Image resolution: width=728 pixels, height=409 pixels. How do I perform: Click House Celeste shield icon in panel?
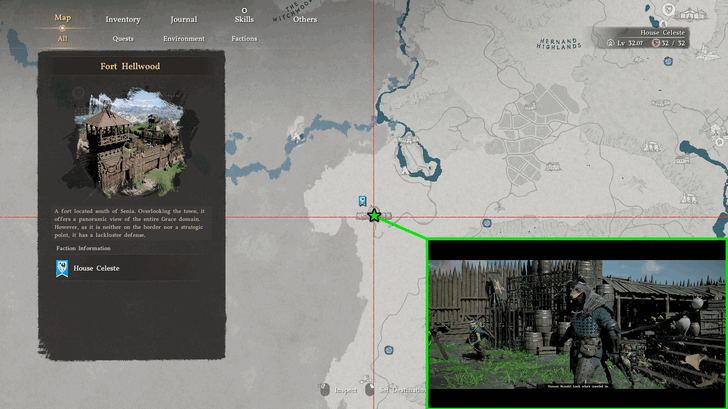[x=62, y=268]
